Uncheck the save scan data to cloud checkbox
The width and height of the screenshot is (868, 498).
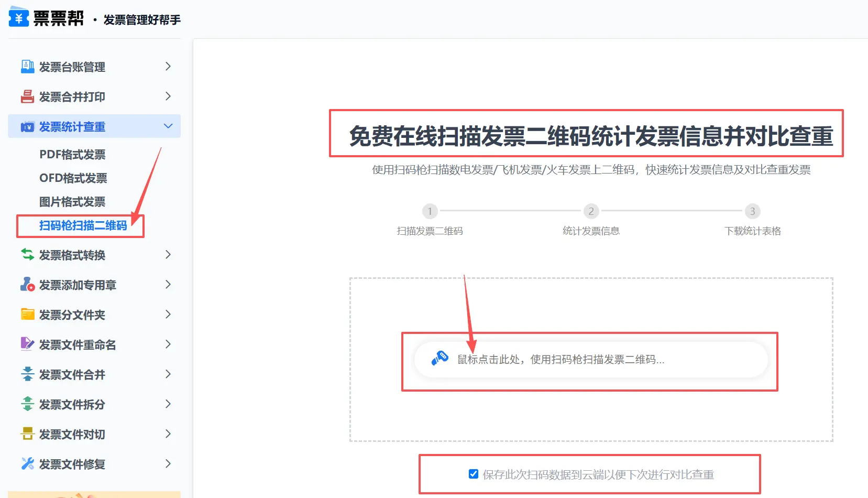click(x=474, y=474)
